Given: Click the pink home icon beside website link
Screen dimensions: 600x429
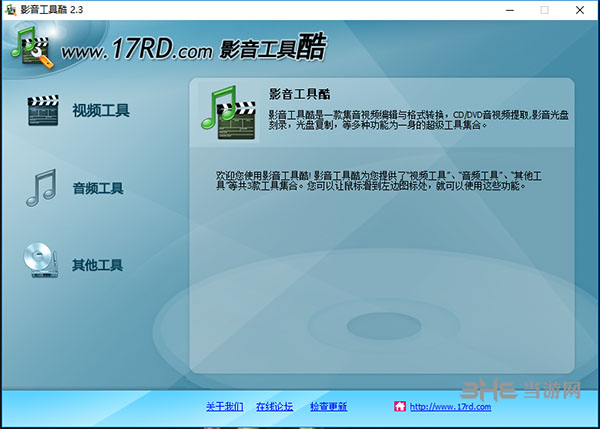Looking at the screenshot, I should click(x=400, y=406).
